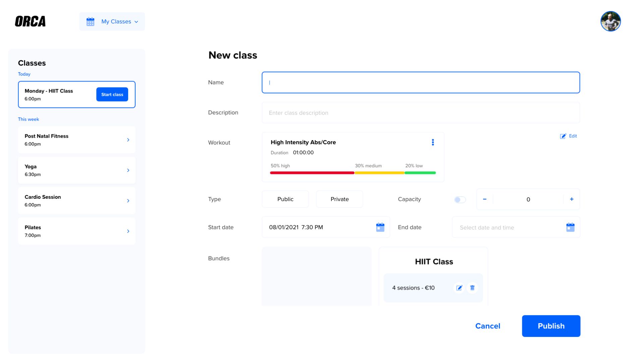The width and height of the screenshot is (644, 362).
Task: Click the HIIT Class bundle title
Action: point(434,262)
